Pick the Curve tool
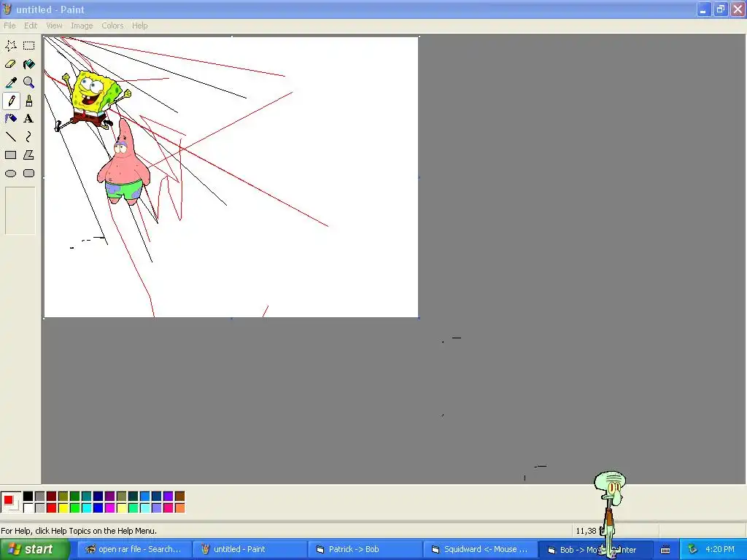Image resolution: width=747 pixels, height=560 pixels. coord(29,137)
